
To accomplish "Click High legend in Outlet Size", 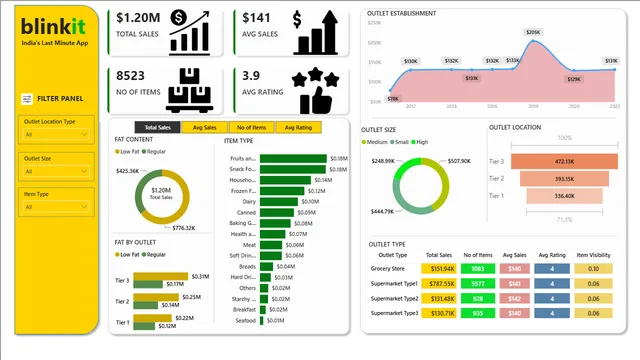I will click(x=420, y=142).
